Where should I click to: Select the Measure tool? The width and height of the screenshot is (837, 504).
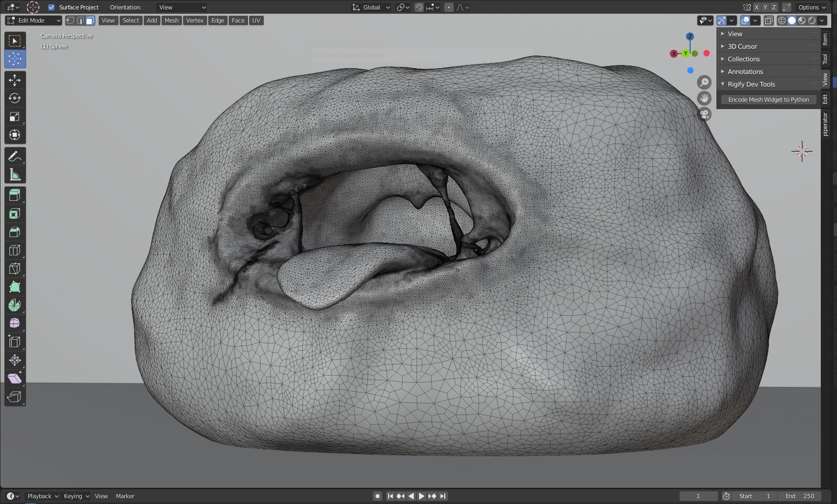click(15, 175)
